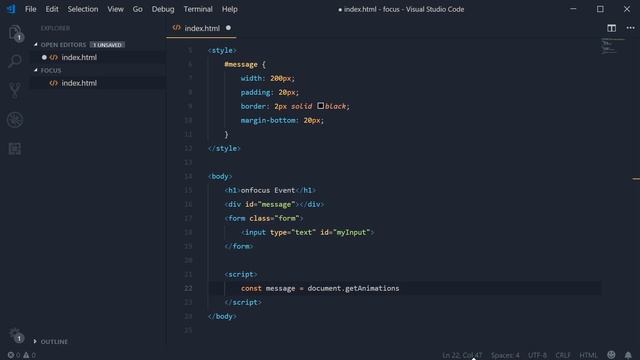This screenshot has height=360, width=640.
Task: Click the black color swatch in border rule
Action: point(320,106)
